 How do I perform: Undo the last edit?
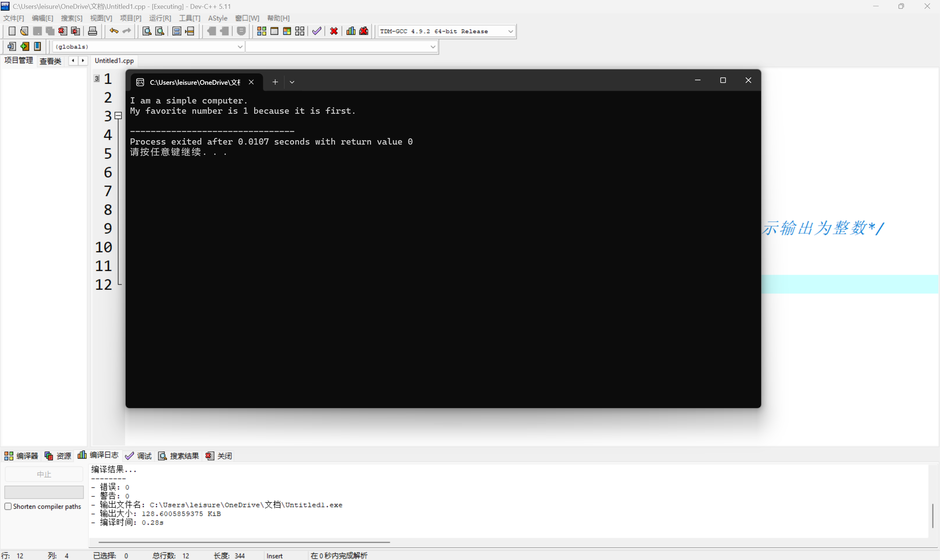point(113,31)
